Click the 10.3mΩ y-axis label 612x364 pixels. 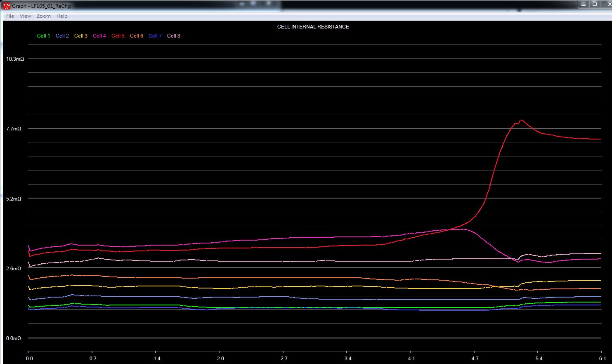15,59
